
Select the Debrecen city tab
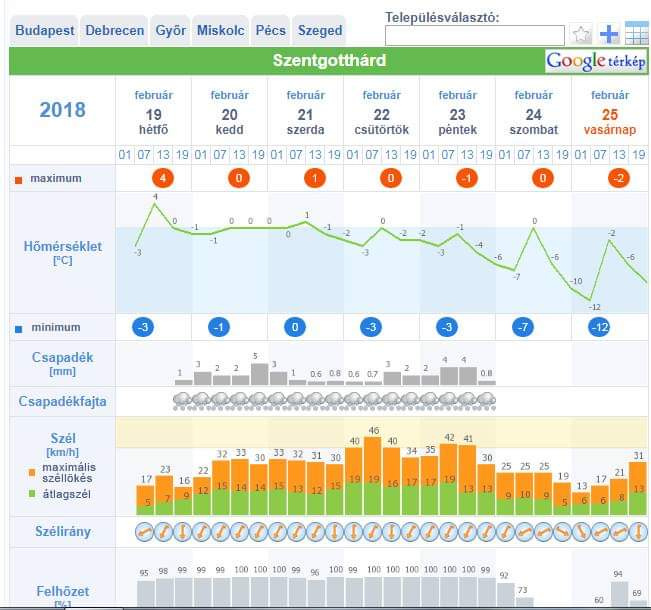click(114, 31)
